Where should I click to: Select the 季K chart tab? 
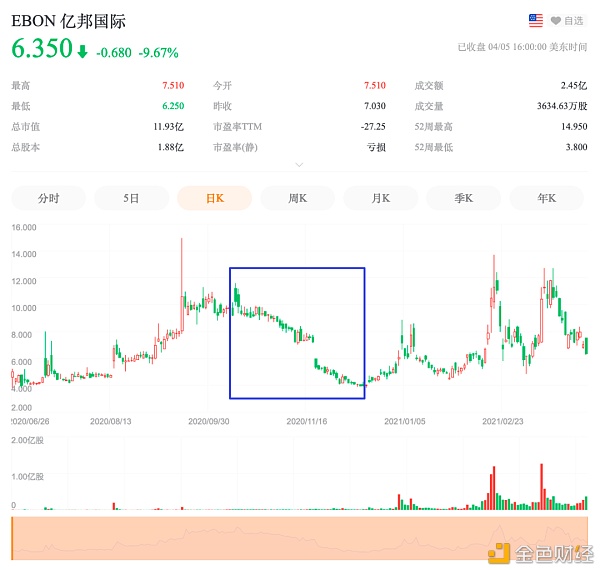pos(464,198)
